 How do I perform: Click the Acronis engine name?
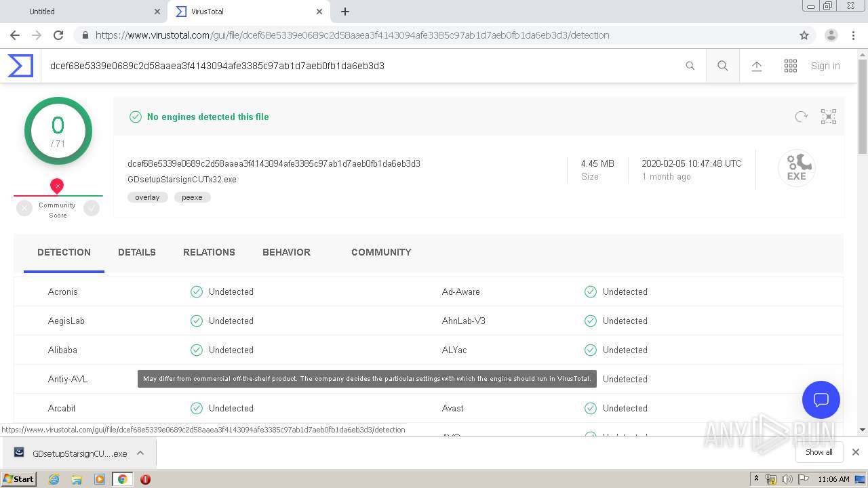tap(63, 291)
